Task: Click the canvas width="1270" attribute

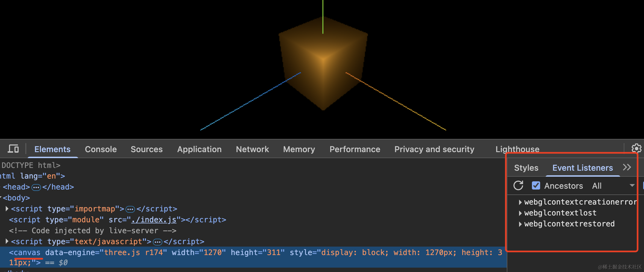Action: coord(199,253)
